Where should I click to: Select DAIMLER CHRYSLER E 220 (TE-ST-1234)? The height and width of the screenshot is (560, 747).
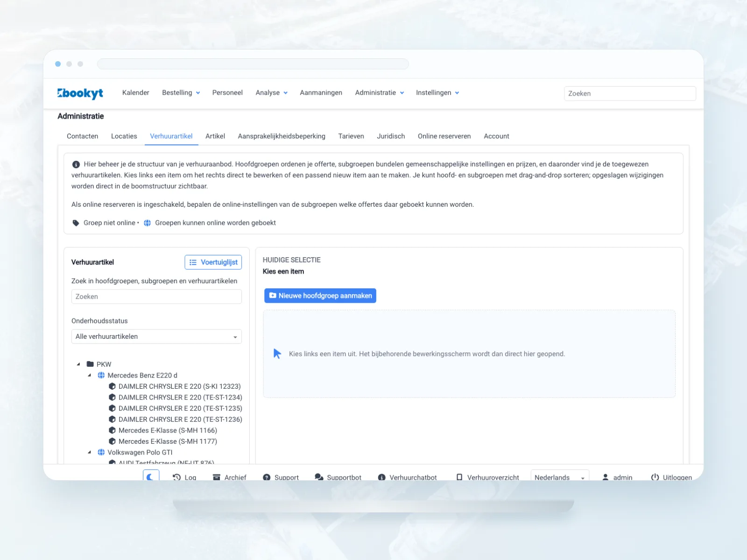180,398
